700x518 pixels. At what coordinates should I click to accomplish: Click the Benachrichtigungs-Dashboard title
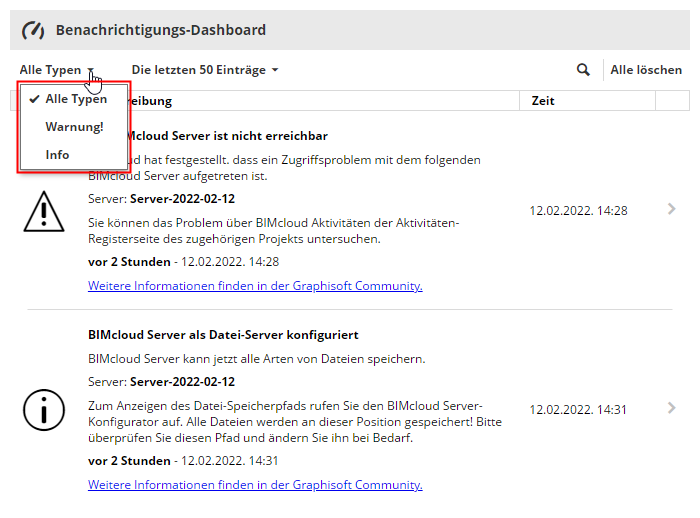click(161, 30)
